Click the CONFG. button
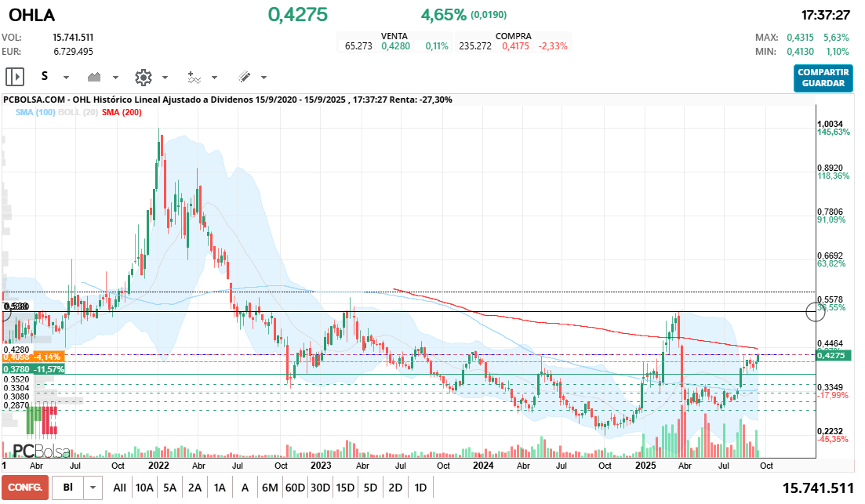865x504 pixels. 25,488
